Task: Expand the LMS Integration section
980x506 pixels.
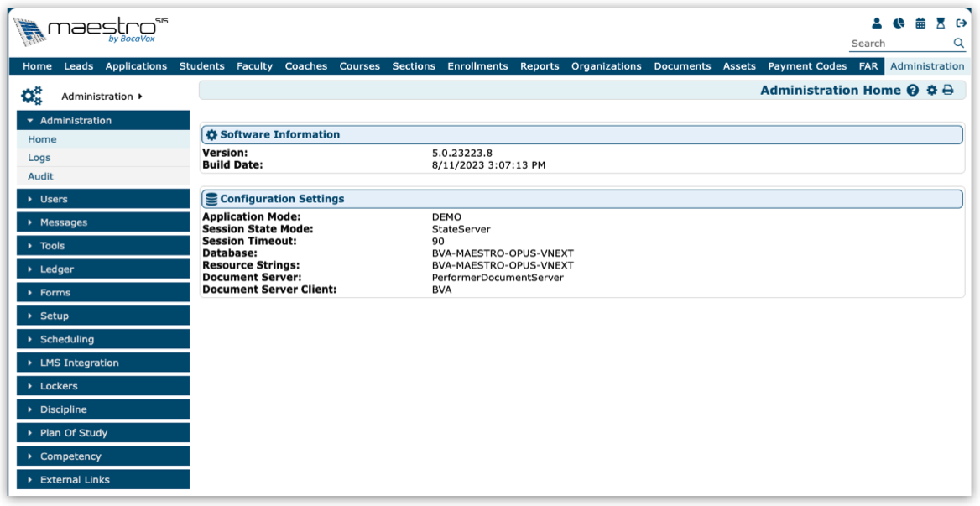Action: 102,363
